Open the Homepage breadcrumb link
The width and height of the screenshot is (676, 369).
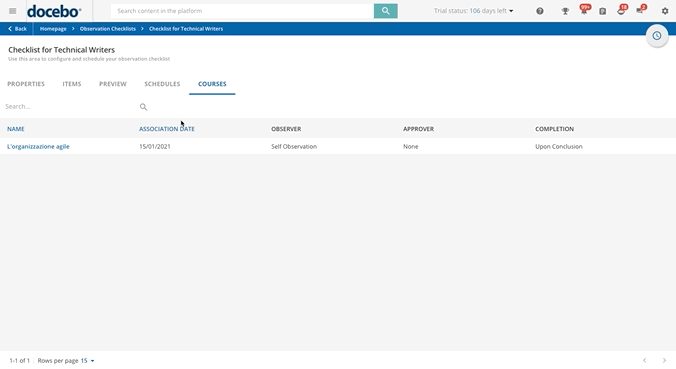[x=53, y=29]
